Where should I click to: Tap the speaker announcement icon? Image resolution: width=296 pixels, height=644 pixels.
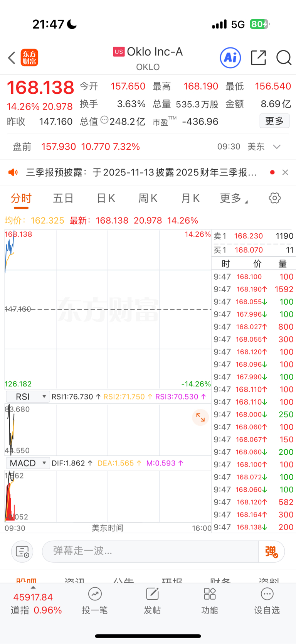click(x=13, y=172)
